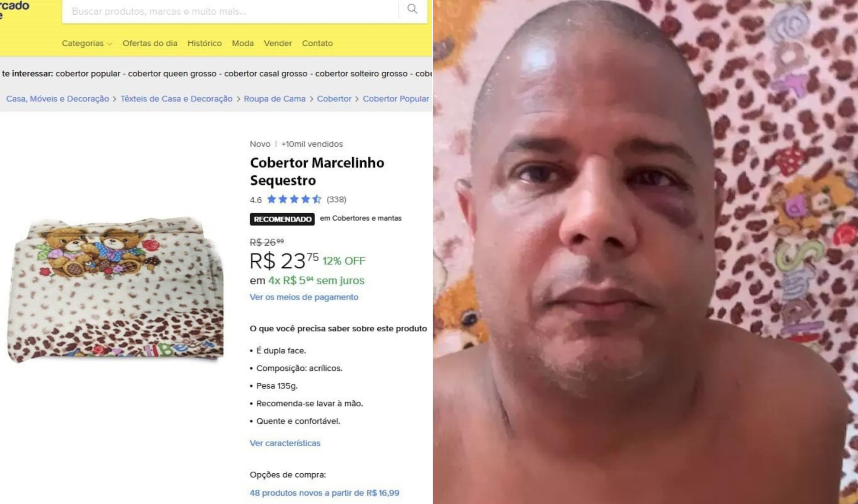
Task: Open Ver características link
Action: 285,443
